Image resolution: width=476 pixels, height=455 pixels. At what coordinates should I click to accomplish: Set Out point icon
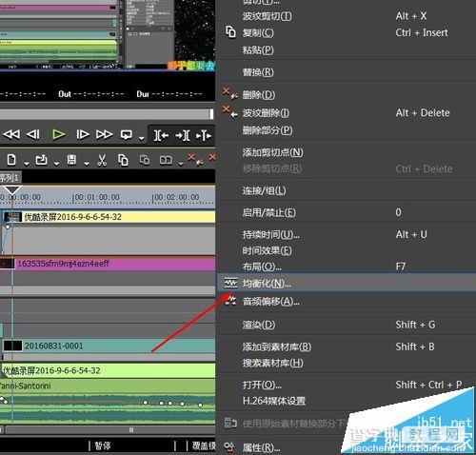(183, 136)
